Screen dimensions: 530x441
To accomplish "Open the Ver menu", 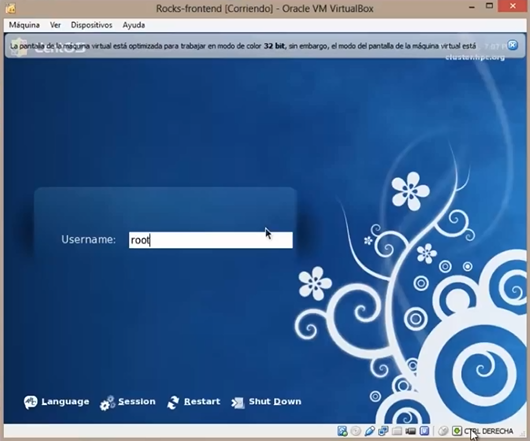I will [55, 25].
